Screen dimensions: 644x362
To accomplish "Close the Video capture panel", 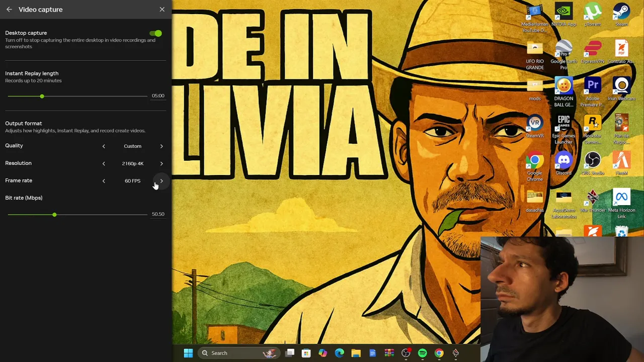I will coord(162,10).
